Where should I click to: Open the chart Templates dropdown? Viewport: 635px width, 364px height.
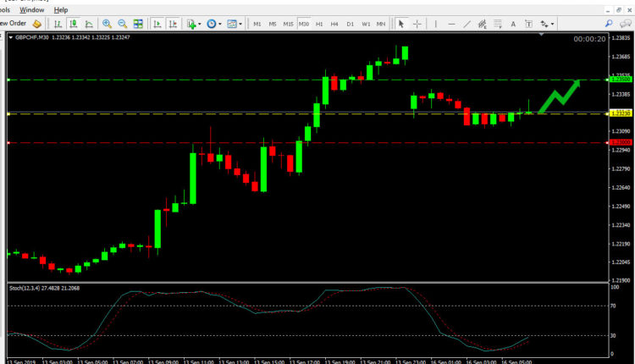pos(235,24)
